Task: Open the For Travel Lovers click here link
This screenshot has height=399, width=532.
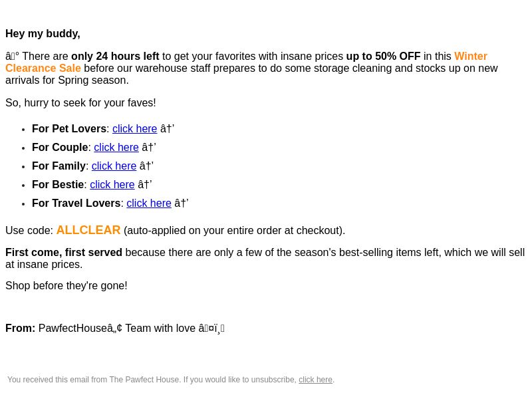Action: pyautogui.click(x=149, y=203)
